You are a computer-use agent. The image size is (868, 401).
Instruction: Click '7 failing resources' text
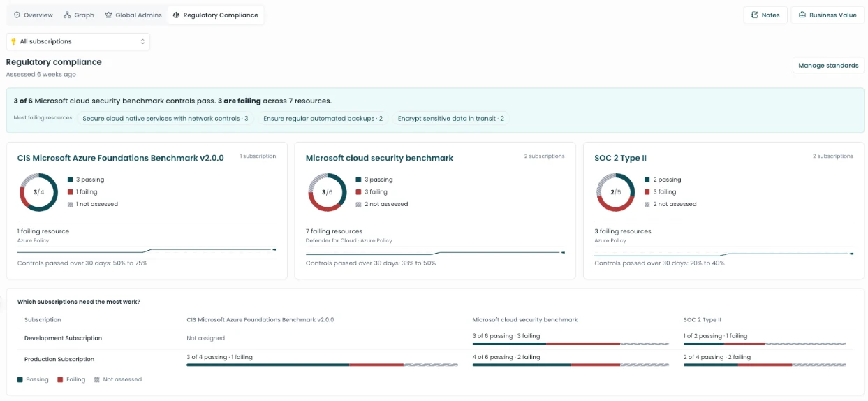(334, 231)
